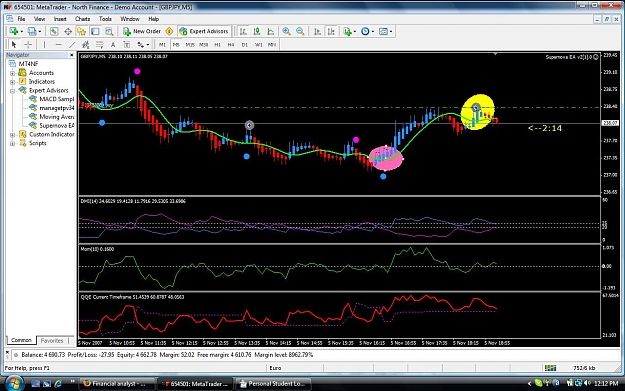625x391 pixels.
Task: Switch chart to H1 timeframe
Action: pos(217,45)
